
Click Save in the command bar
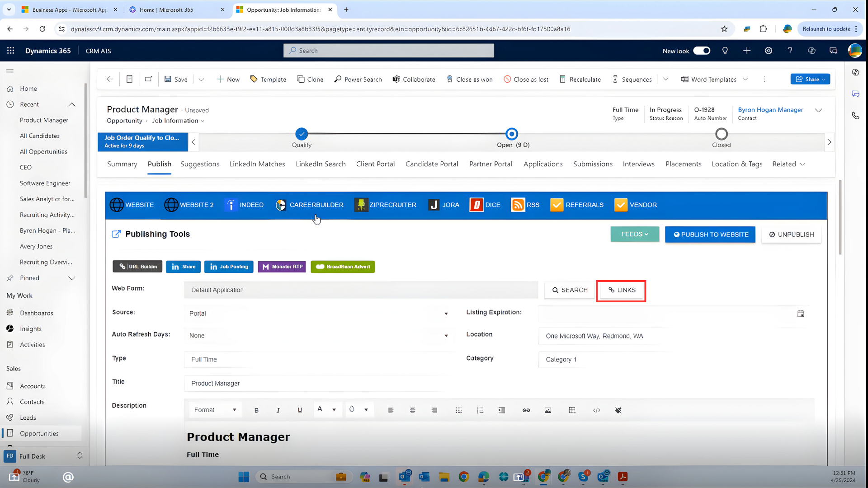pyautogui.click(x=176, y=79)
